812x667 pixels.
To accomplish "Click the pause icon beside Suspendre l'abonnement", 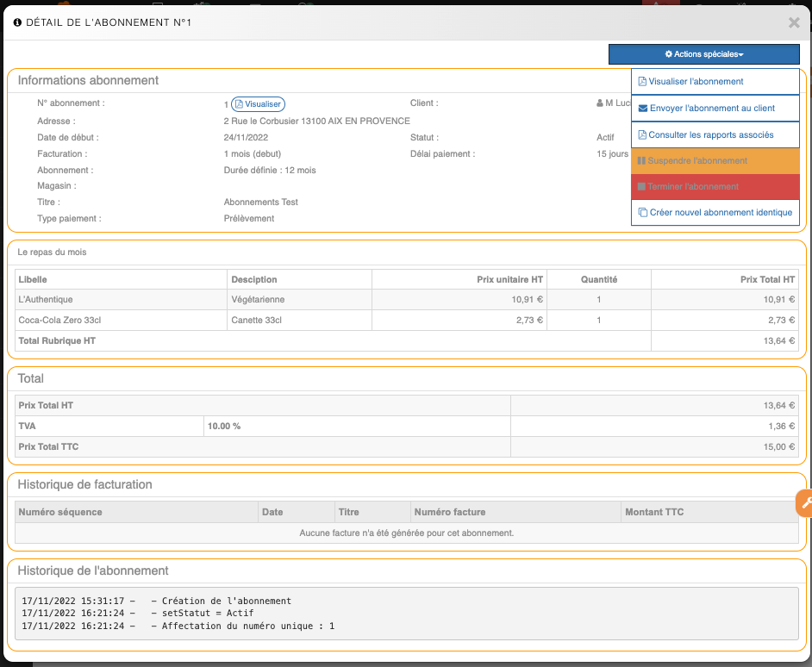I will (641, 161).
